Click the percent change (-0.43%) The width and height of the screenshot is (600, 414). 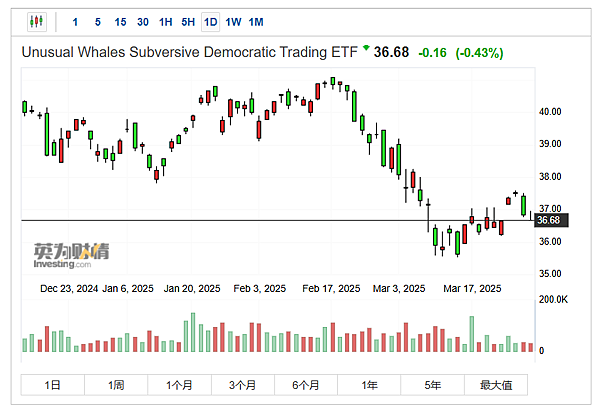point(479,53)
